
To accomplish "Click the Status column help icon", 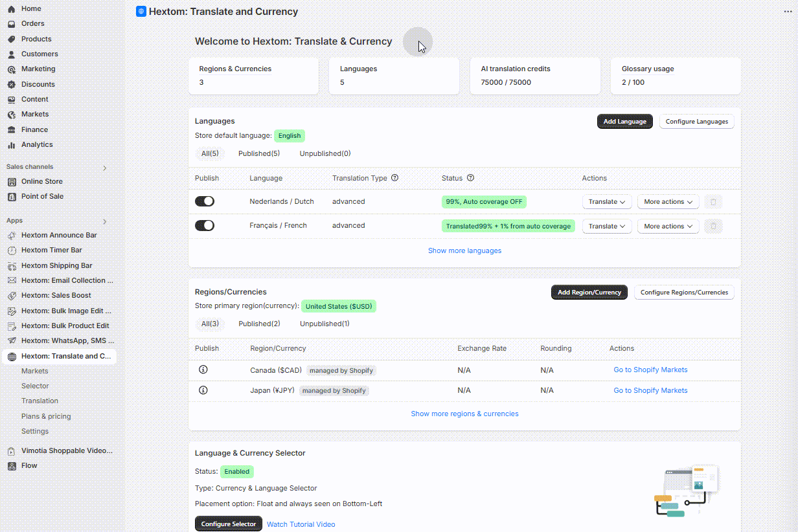I will coord(471,178).
